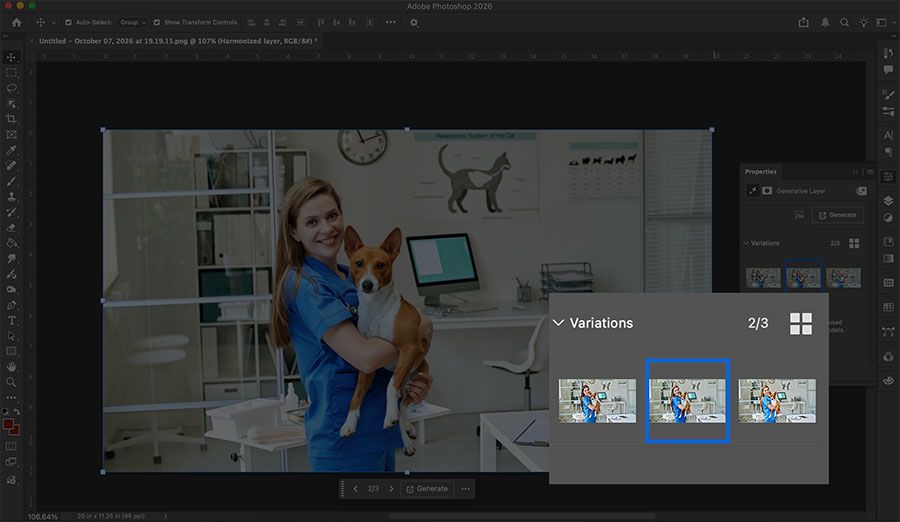Open the Auto-Select Group dropdown

point(133,22)
